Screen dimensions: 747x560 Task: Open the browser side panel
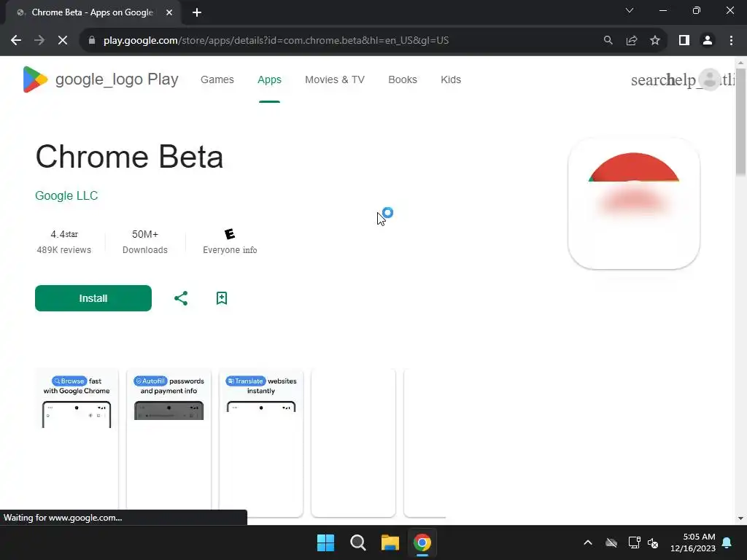[684, 41]
